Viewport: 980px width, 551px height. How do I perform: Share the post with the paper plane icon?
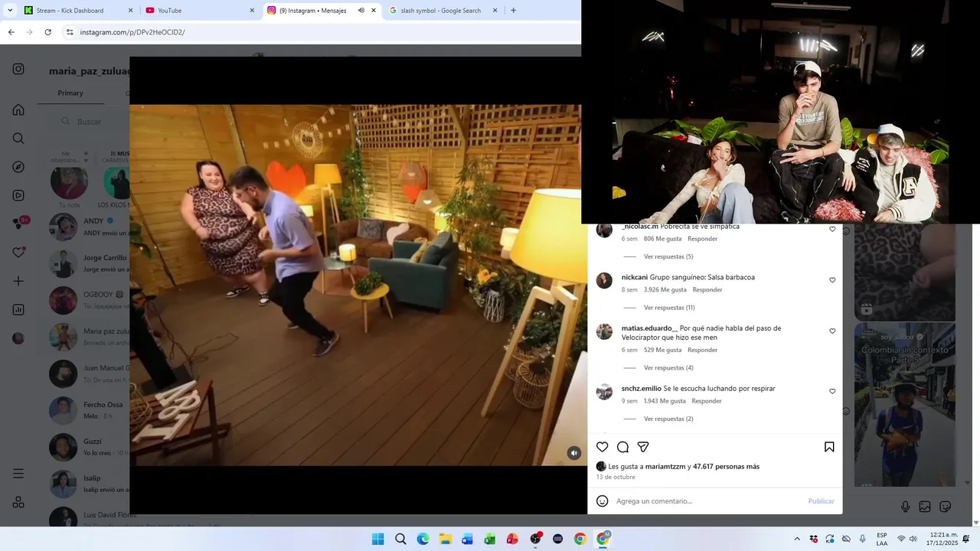643,447
